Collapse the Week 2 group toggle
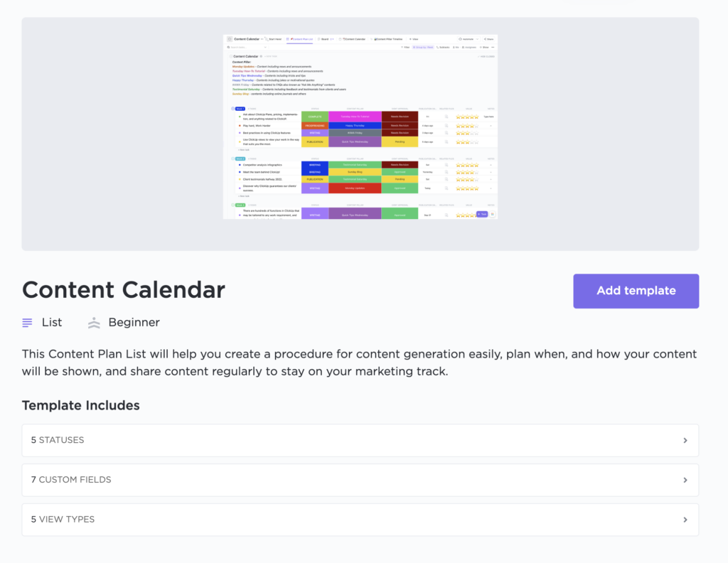728x563 pixels. tap(233, 159)
